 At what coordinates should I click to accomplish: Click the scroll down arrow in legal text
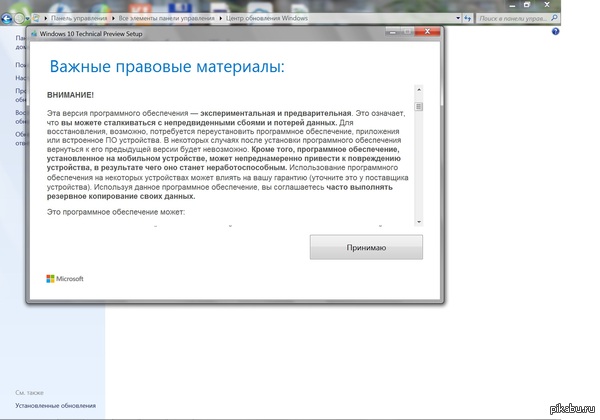pyautogui.click(x=419, y=222)
